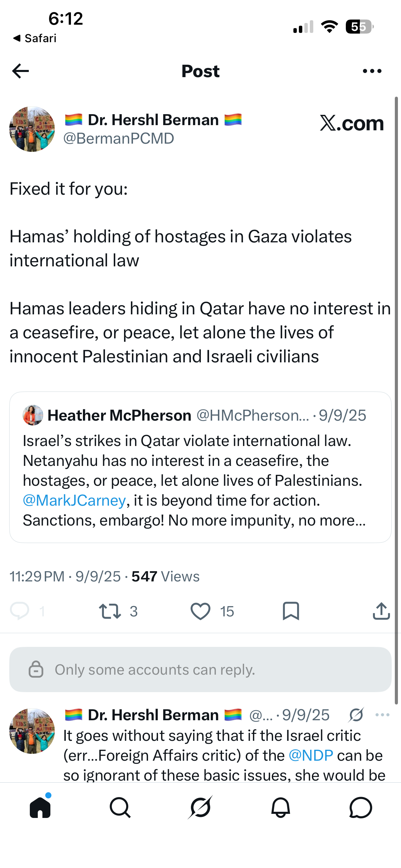401x868 pixels.
Task: Open Grok tab in bottom navigation
Action: (x=200, y=807)
